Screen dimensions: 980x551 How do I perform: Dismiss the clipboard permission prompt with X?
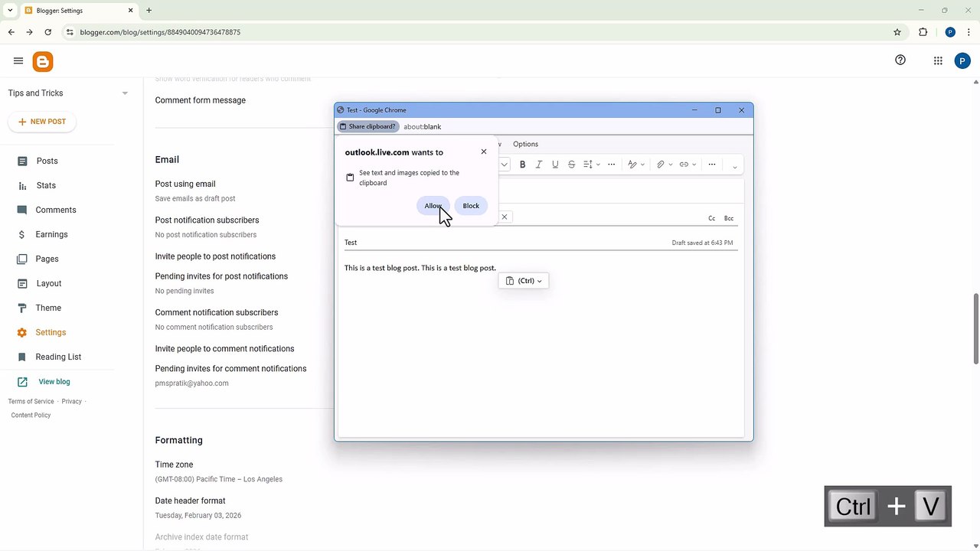(x=484, y=152)
